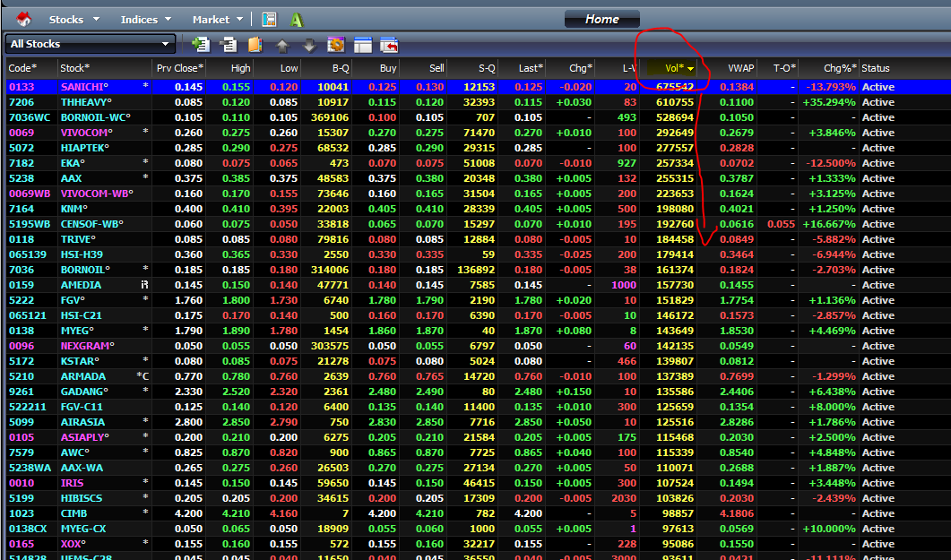Click the grey up arrow toolbar icon

pos(282,45)
